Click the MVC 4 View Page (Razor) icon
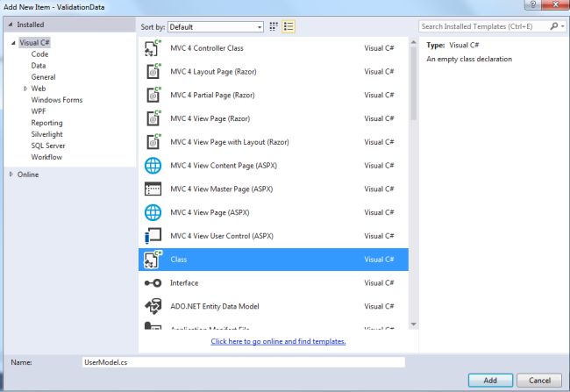 pyautogui.click(x=153, y=118)
